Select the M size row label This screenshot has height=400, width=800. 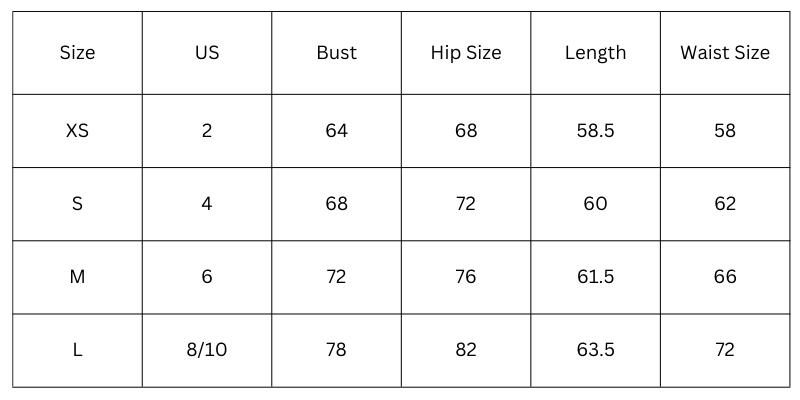(77, 277)
